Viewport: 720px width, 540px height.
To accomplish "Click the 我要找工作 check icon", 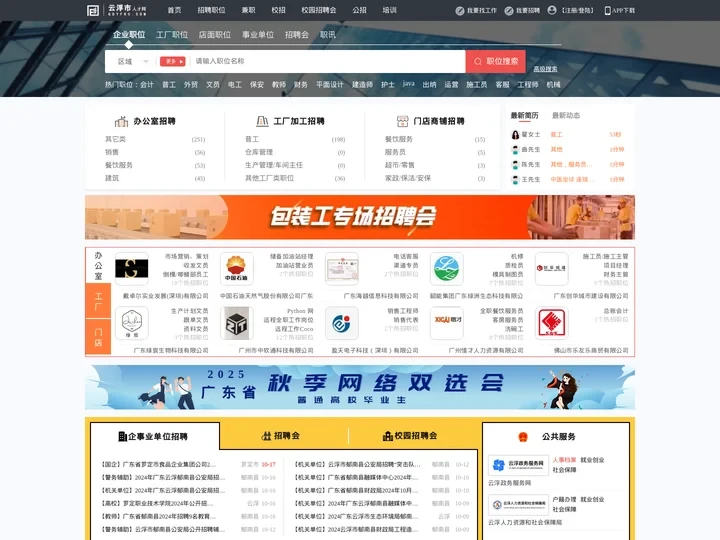I will tap(460, 11).
